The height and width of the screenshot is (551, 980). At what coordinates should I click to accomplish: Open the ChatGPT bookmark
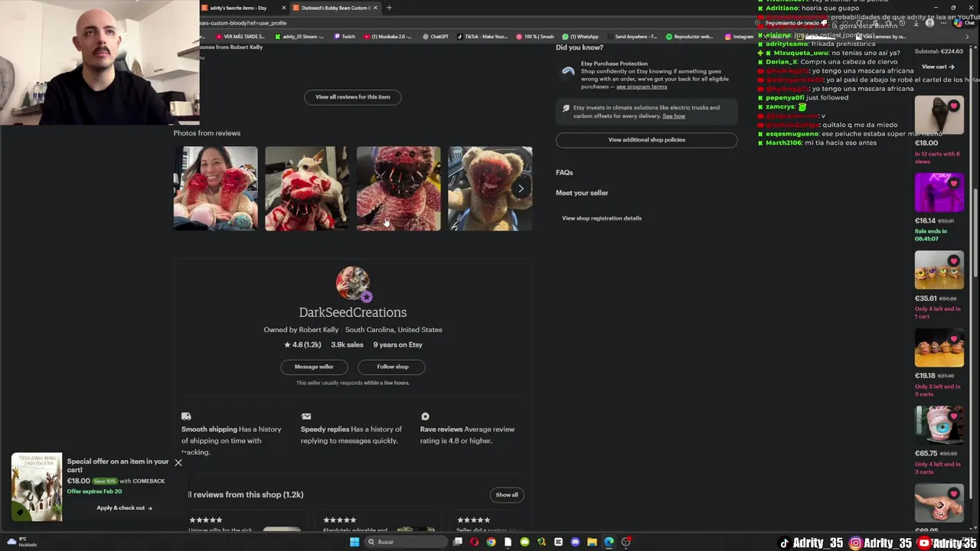tap(436, 36)
